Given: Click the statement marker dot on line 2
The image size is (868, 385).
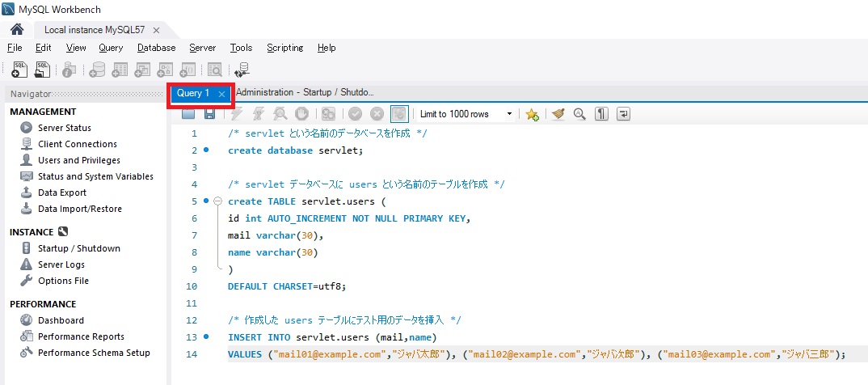Looking at the screenshot, I should 206,150.
